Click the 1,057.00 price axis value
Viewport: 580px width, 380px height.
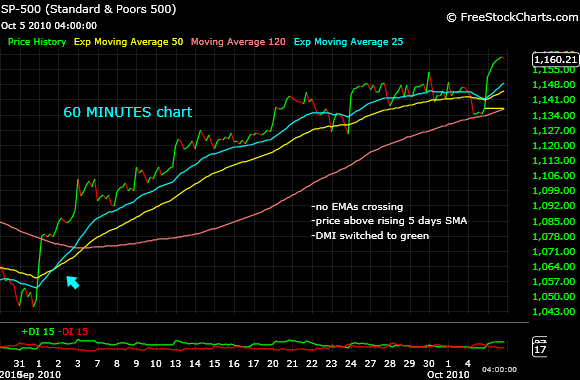pos(554,282)
